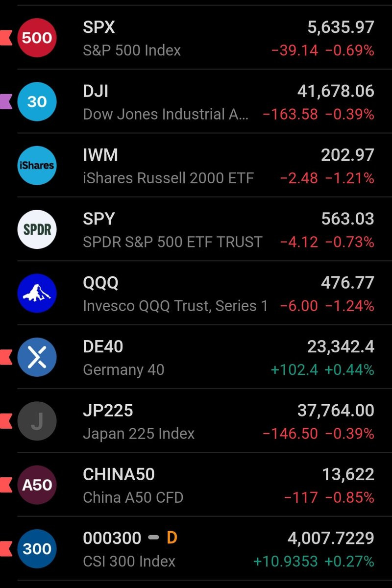Tap the blue 300 CSI logo icon

pyautogui.click(x=37, y=549)
